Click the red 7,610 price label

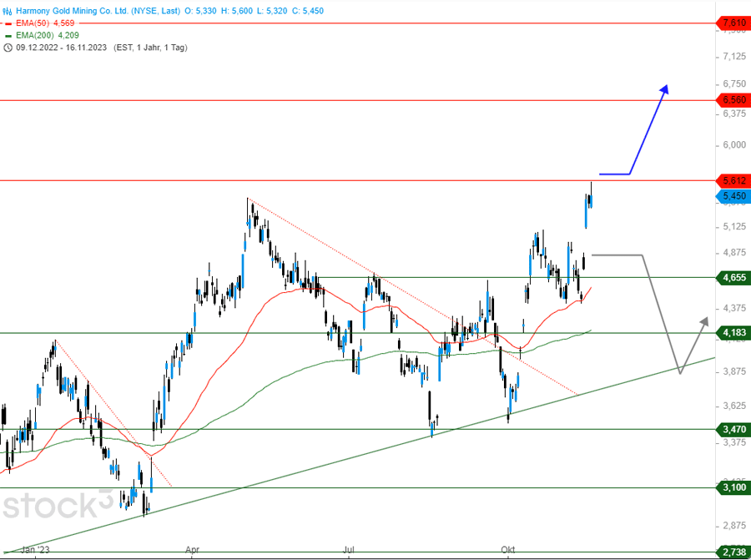click(733, 23)
